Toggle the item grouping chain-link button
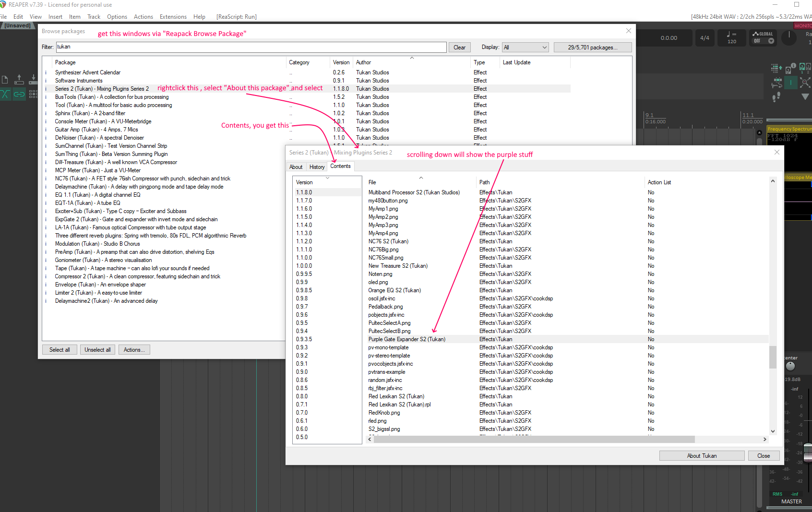 coord(19,94)
